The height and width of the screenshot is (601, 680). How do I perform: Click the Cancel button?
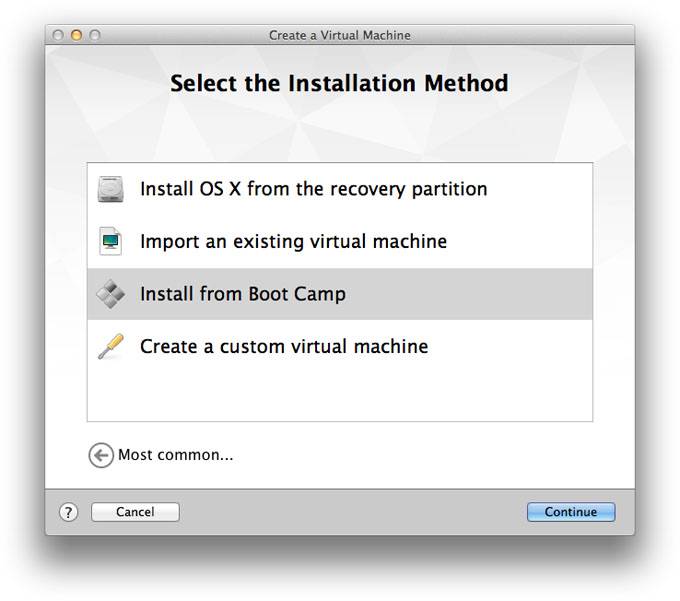[135, 512]
